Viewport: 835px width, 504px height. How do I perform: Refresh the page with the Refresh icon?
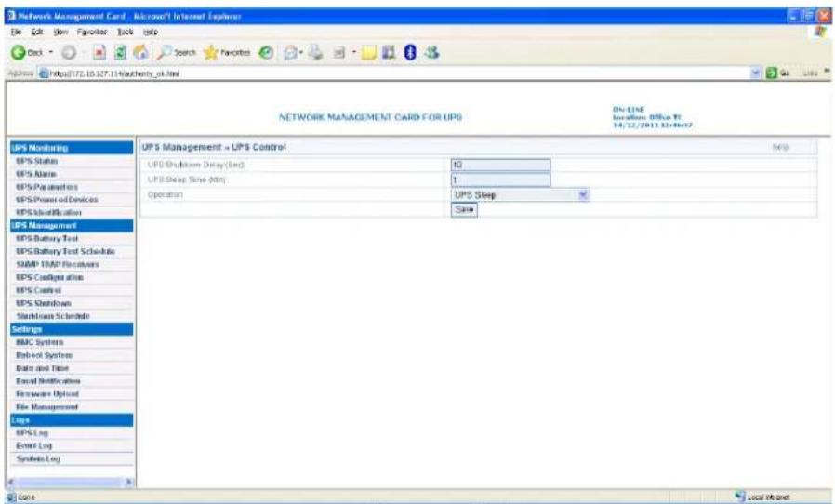point(120,52)
